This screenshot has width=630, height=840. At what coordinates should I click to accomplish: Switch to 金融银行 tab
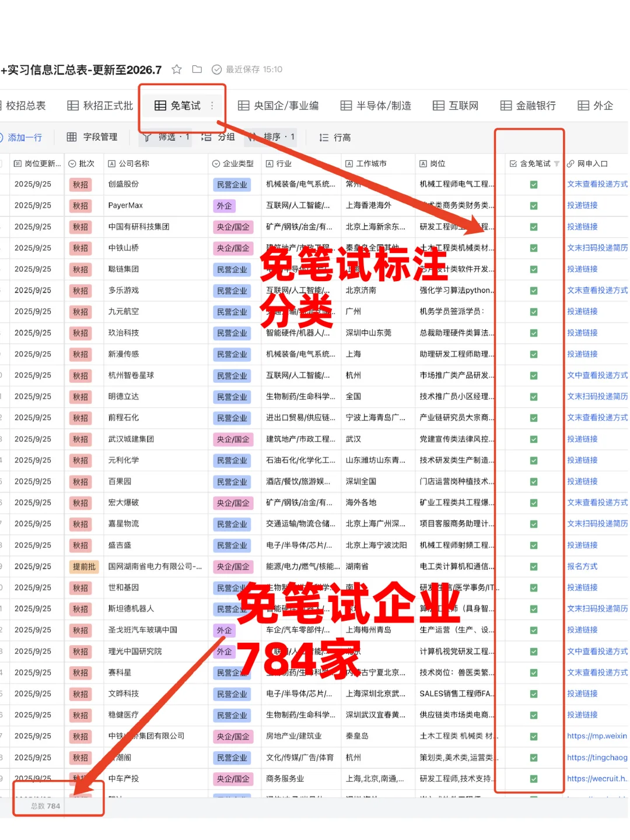click(x=528, y=106)
